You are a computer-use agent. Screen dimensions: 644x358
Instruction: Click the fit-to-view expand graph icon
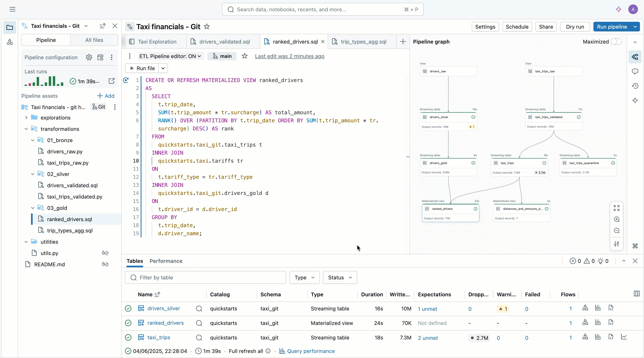click(x=617, y=208)
